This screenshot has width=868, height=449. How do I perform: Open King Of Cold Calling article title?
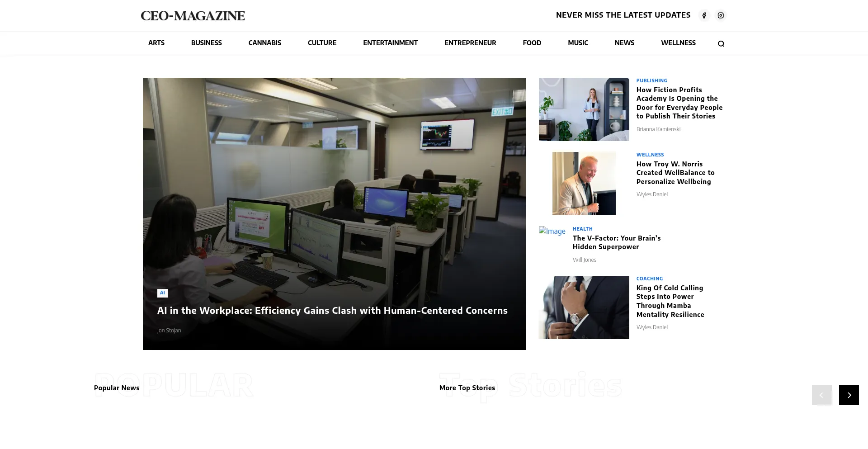(x=670, y=301)
